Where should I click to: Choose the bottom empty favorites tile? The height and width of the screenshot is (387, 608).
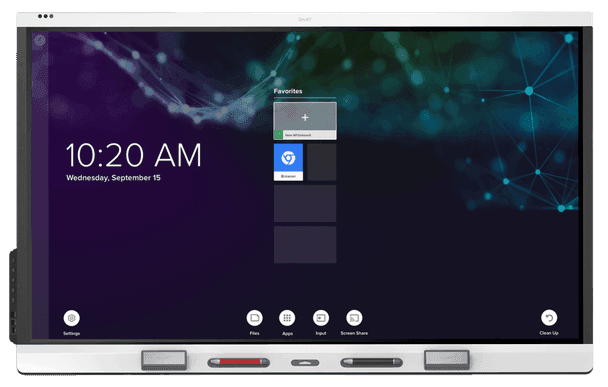click(305, 245)
